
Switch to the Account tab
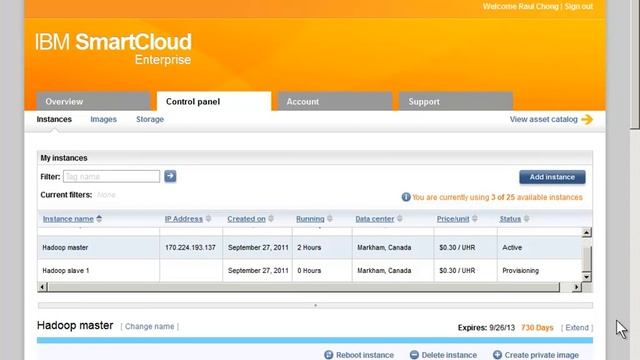pyautogui.click(x=335, y=102)
